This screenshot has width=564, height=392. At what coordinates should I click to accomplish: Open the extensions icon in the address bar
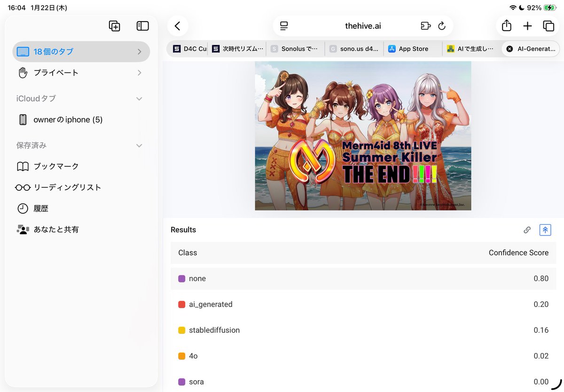pyautogui.click(x=425, y=26)
